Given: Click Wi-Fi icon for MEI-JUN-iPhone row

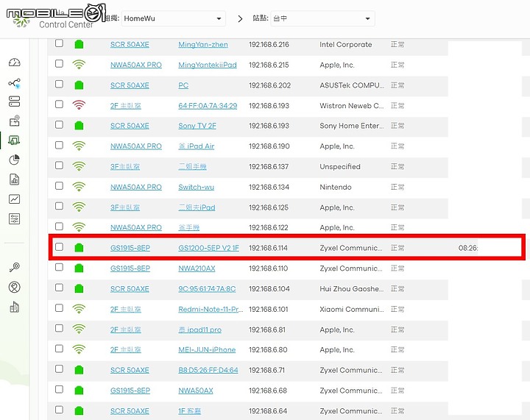Looking at the screenshot, I should pos(79,349).
